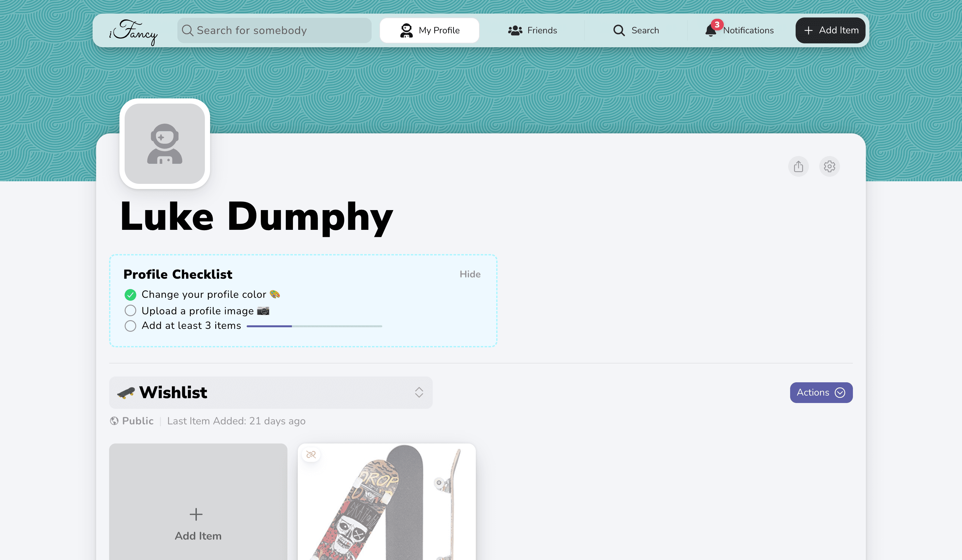Click the broken link icon on the skateboard card
This screenshot has height=560, width=962.
(x=311, y=454)
